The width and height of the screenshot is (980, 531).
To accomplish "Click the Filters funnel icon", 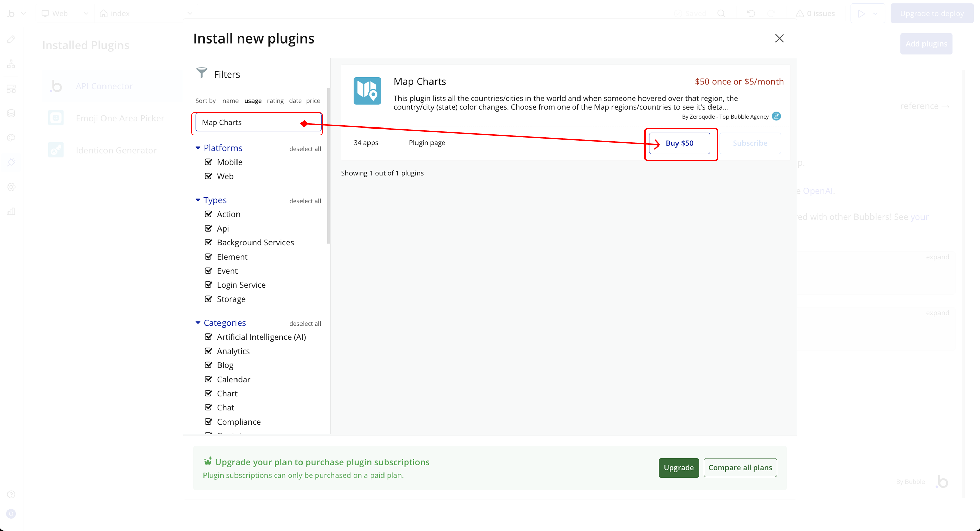I will (x=201, y=73).
